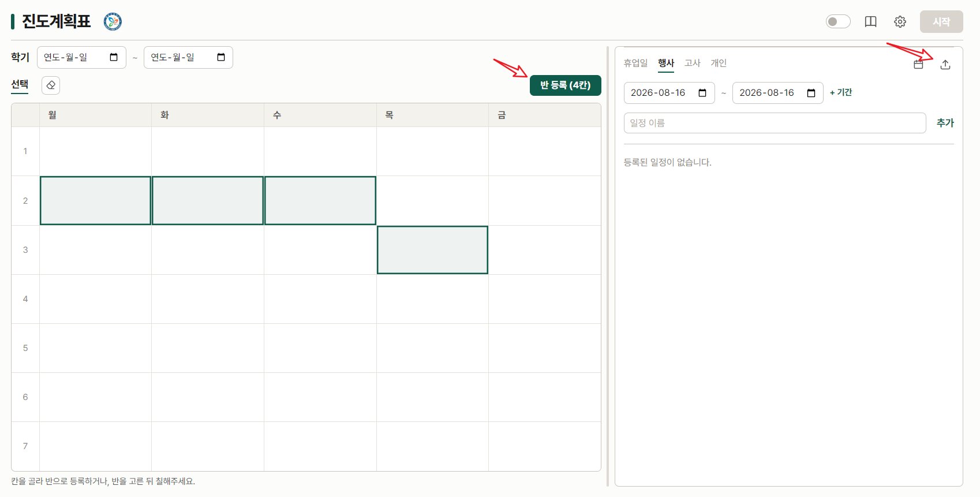
Task: Click the 반 등록 (4칸) button
Action: [566, 85]
